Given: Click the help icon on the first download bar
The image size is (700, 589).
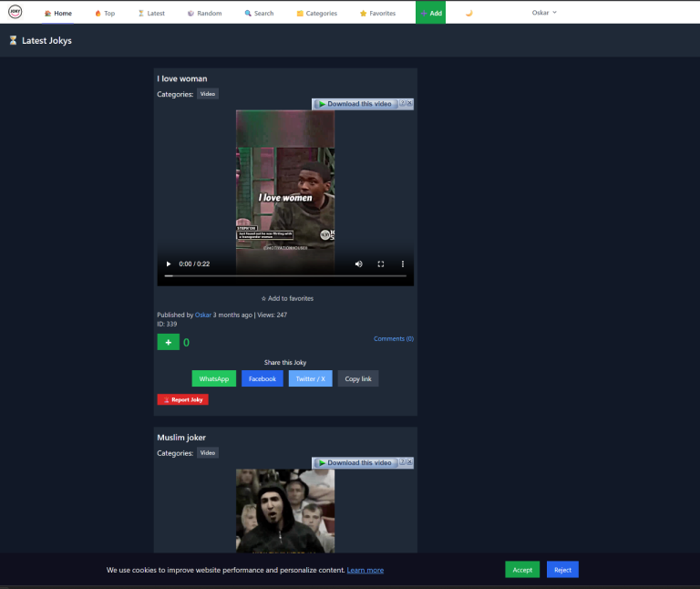Looking at the screenshot, I should click(x=401, y=104).
